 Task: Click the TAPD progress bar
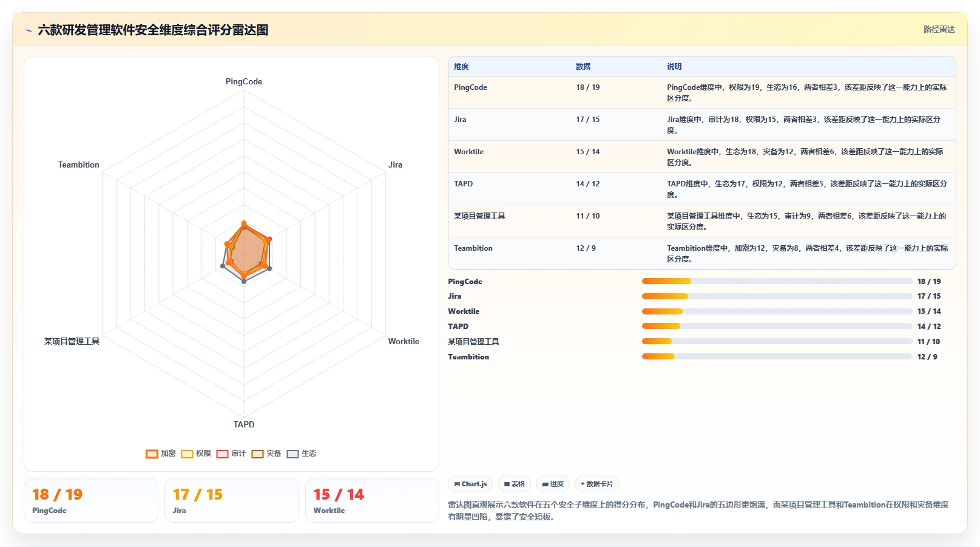pyautogui.click(x=777, y=326)
